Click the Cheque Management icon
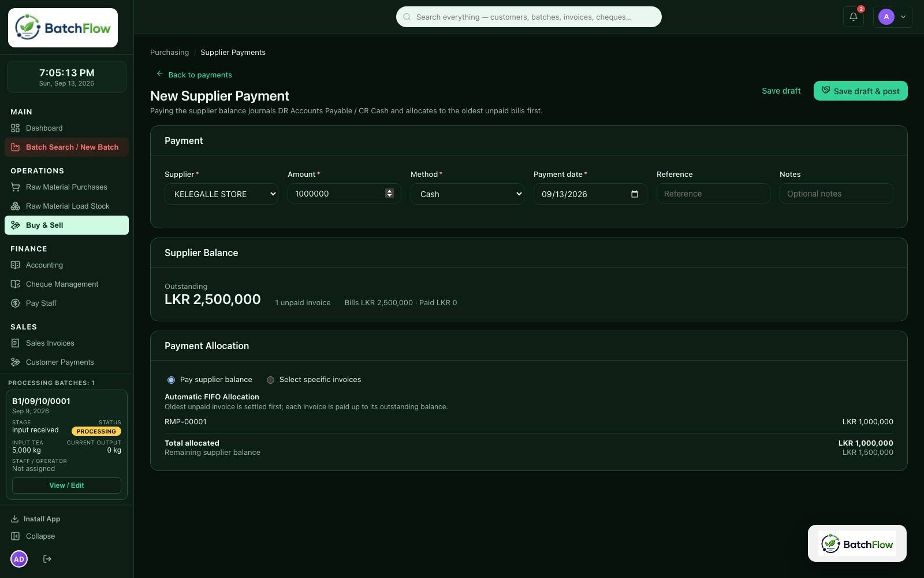 16,284
